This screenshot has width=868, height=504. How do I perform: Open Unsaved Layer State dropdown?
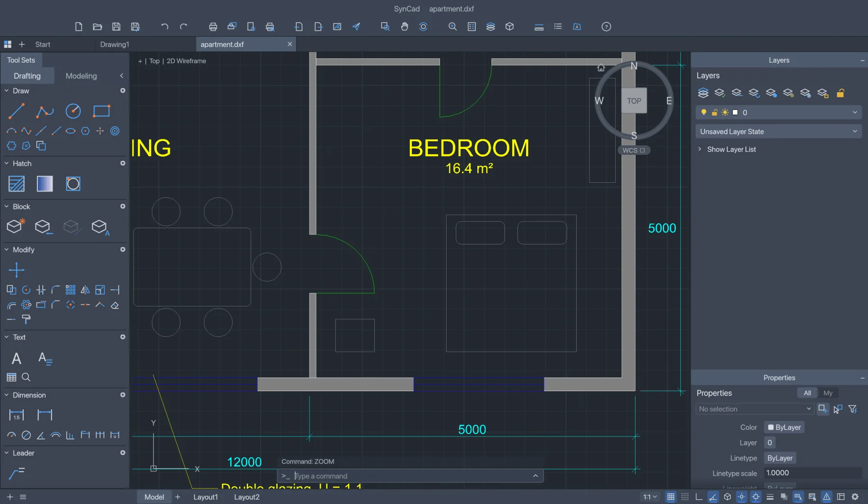pos(778,132)
